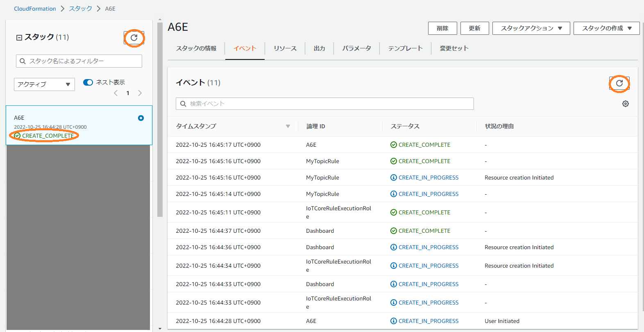Image resolution: width=644 pixels, height=332 pixels.
Task: Switch to the リソース tab
Action: pos(285,48)
